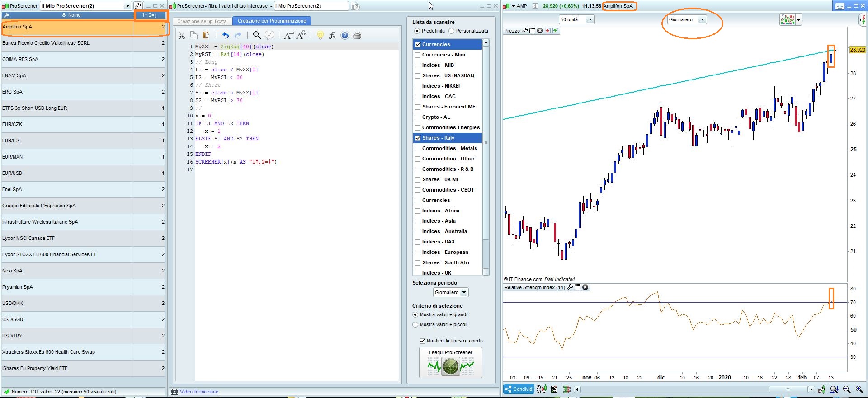
Task: Open the Video formazione link
Action: 199,392
